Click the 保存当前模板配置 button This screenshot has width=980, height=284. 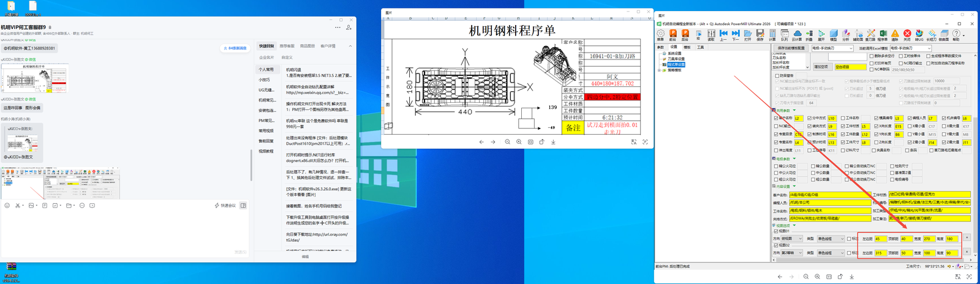[791, 48]
